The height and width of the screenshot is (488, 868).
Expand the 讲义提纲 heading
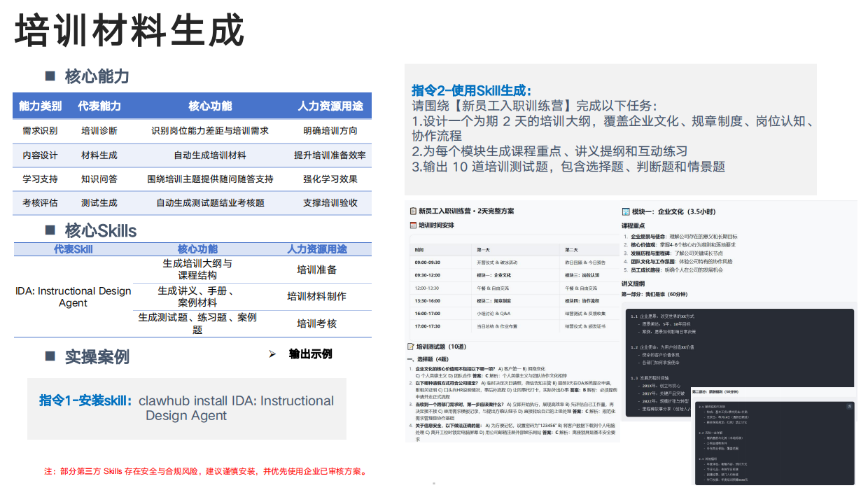pos(635,283)
